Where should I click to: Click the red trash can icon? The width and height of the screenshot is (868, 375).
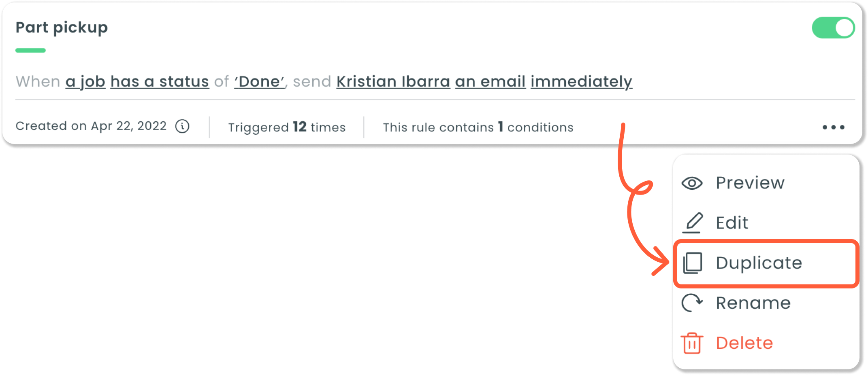pyautogui.click(x=692, y=343)
